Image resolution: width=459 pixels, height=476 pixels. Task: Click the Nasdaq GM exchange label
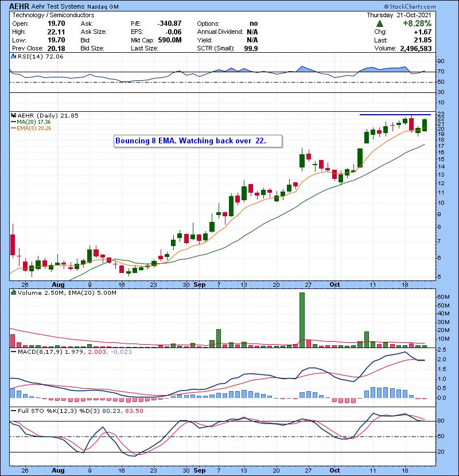click(103, 7)
